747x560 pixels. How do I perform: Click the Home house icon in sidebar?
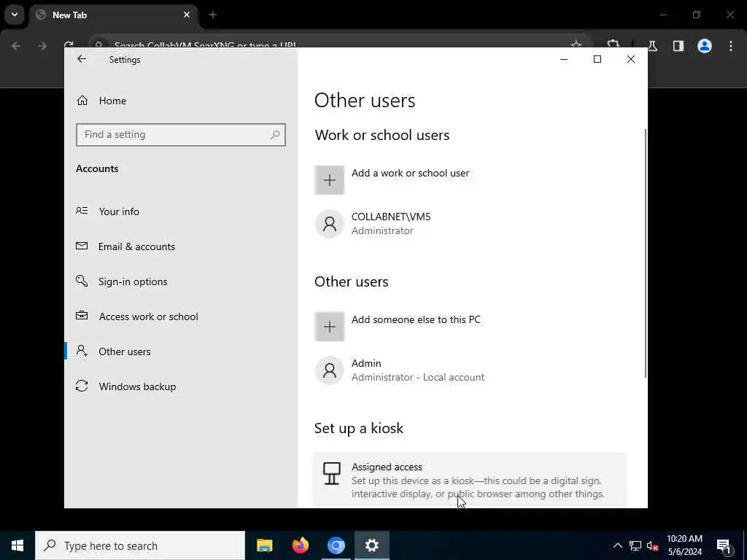click(x=82, y=101)
